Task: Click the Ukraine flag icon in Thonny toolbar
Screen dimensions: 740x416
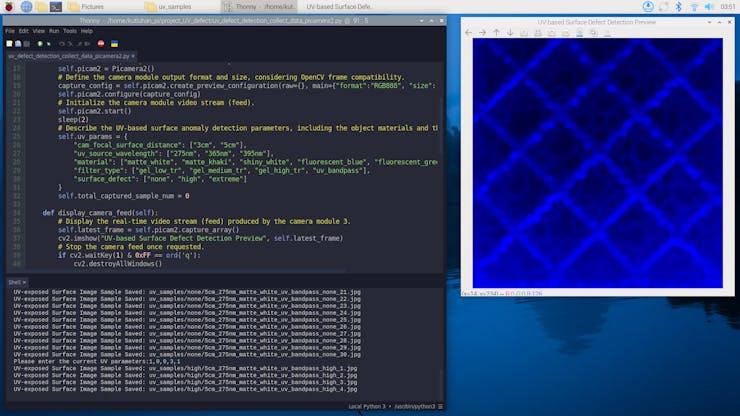Action: click(x=114, y=43)
